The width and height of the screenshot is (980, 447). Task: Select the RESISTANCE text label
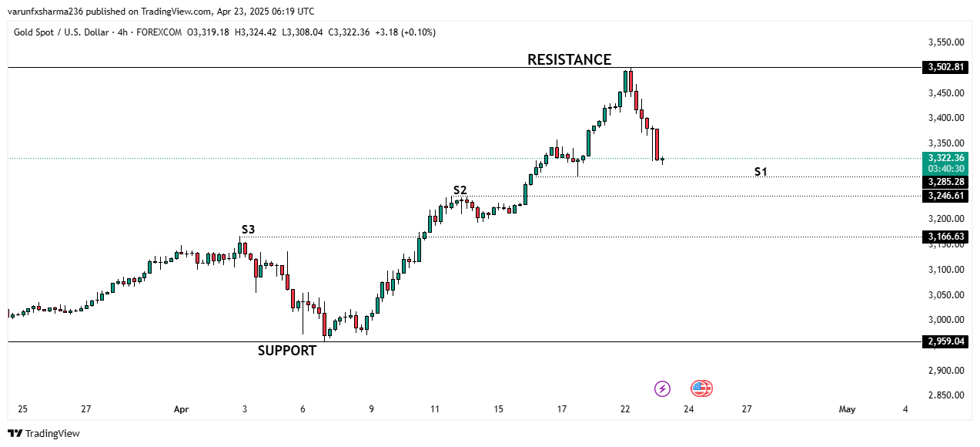tap(569, 59)
